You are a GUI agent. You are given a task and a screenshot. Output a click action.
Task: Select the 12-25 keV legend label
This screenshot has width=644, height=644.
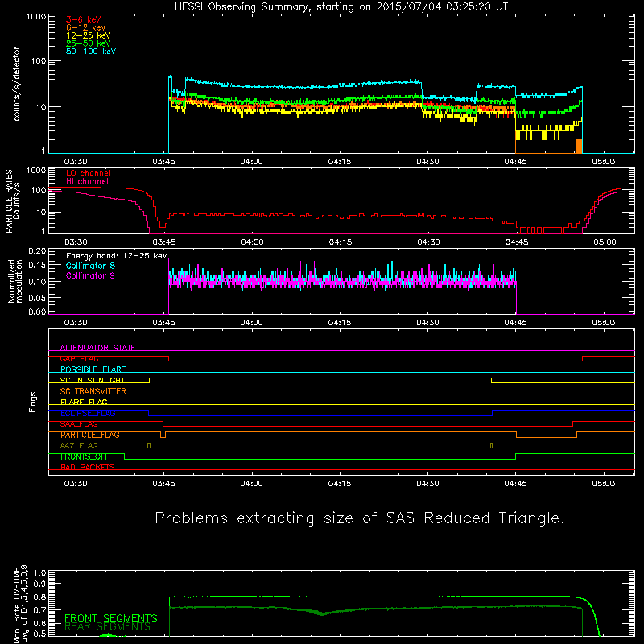click(89, 35)
